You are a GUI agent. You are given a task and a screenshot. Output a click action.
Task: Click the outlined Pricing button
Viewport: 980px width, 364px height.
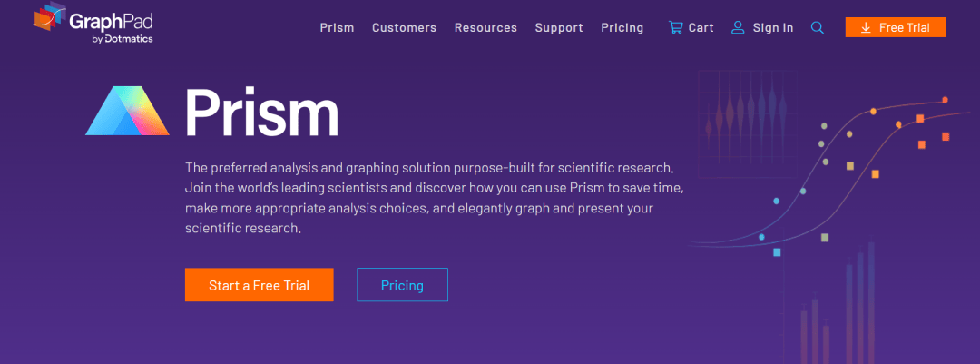pyautogui.click(x=402, y=285)
